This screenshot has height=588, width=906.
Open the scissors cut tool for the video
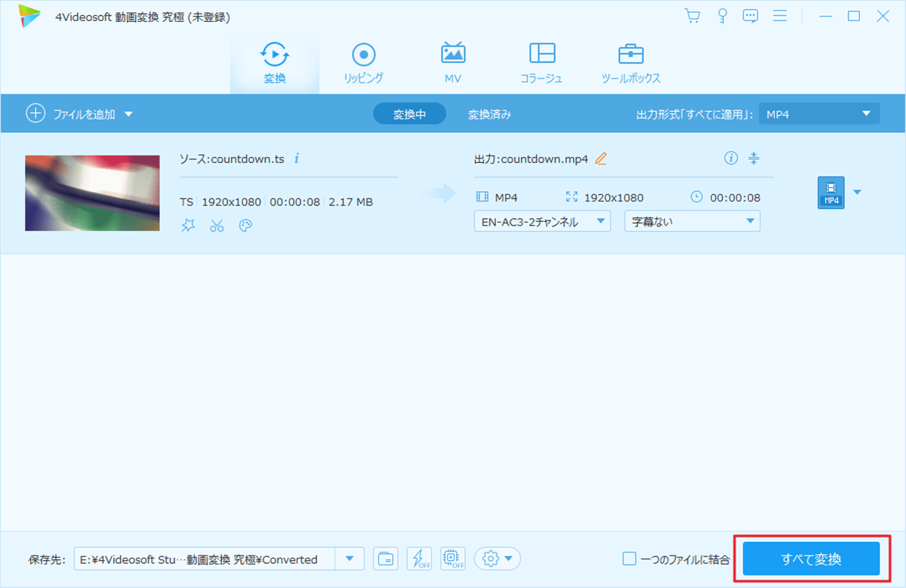217,226
